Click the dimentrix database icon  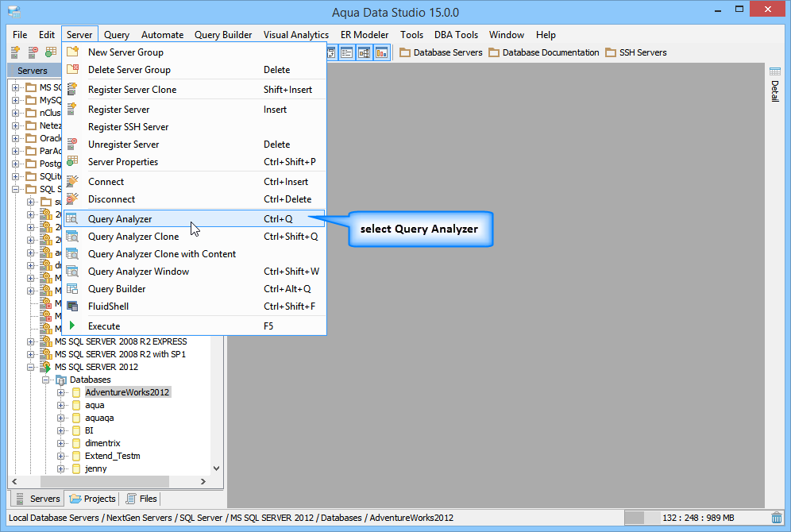point(76,443)
